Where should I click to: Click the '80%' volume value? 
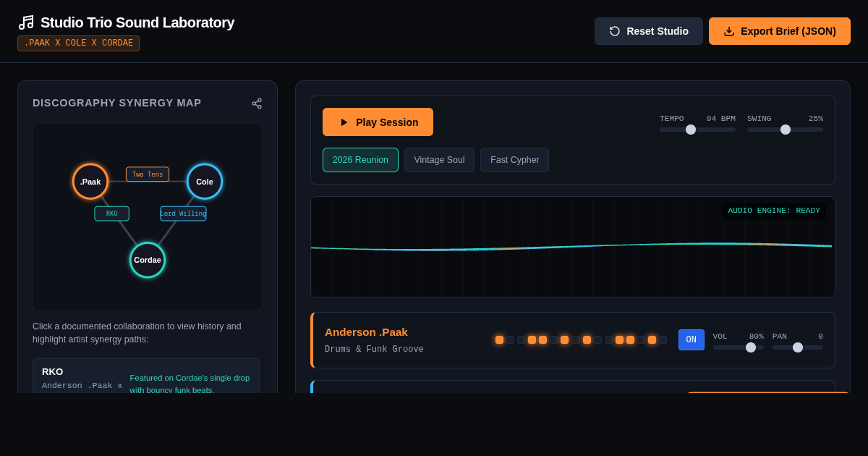click(757, 337)
